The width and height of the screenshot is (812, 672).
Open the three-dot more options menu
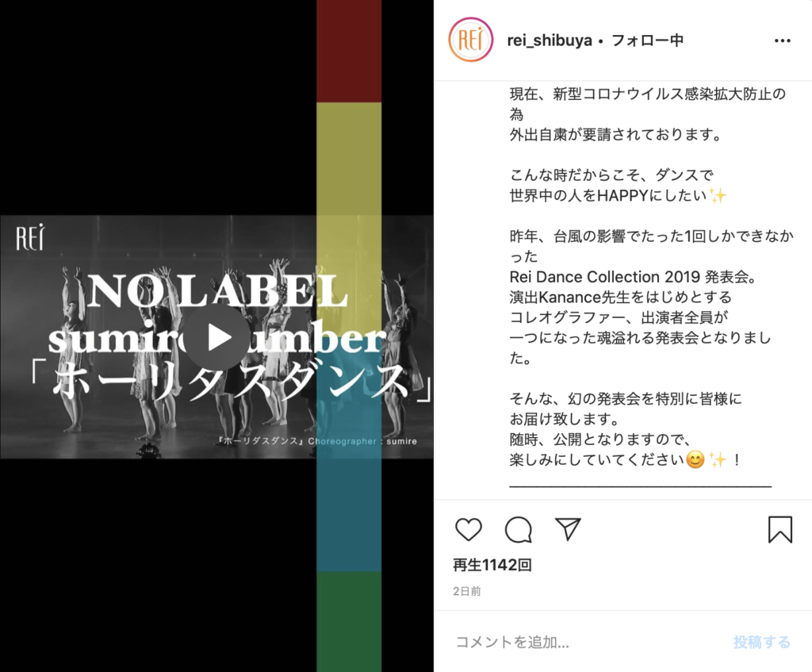(x=783, y=41)
